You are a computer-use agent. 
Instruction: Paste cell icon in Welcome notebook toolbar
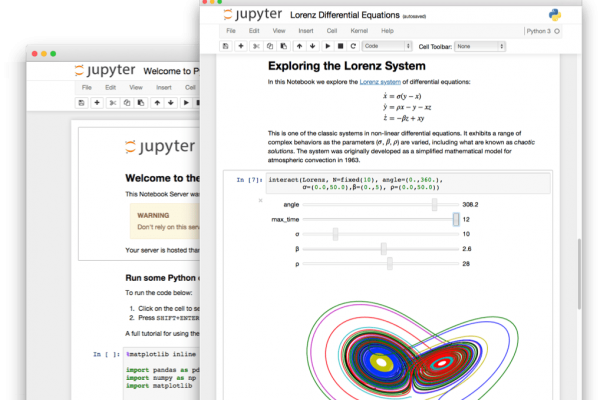click(141, 103)
